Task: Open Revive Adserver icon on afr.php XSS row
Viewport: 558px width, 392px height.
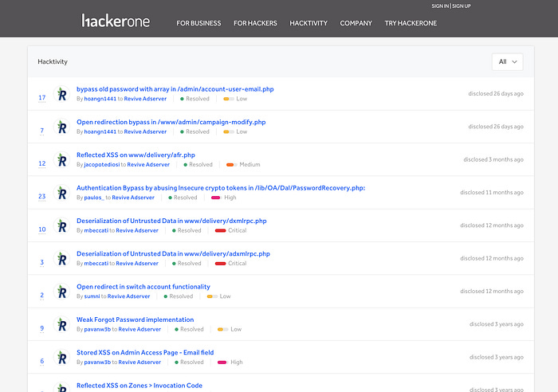Action: [x=61, y=160]
